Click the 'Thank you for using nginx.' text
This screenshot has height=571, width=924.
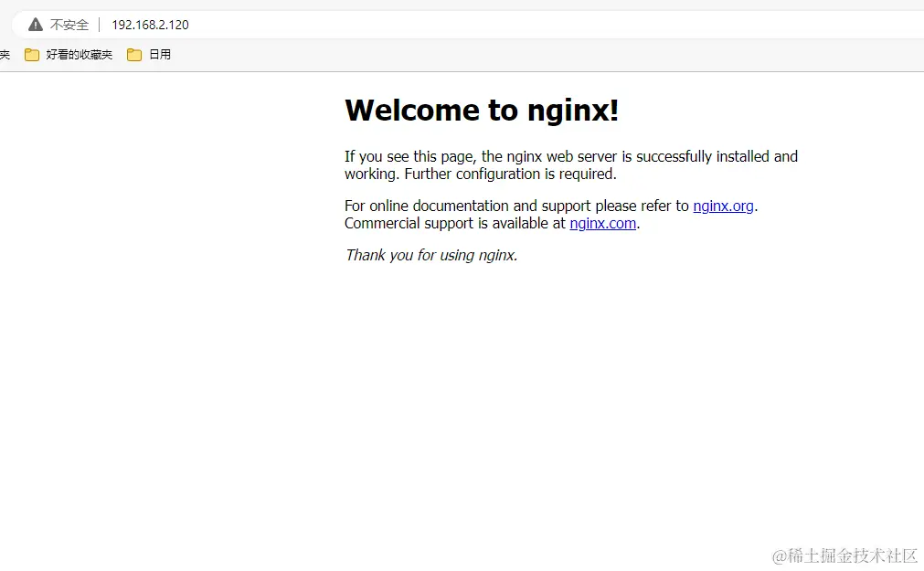pos(431,255)
